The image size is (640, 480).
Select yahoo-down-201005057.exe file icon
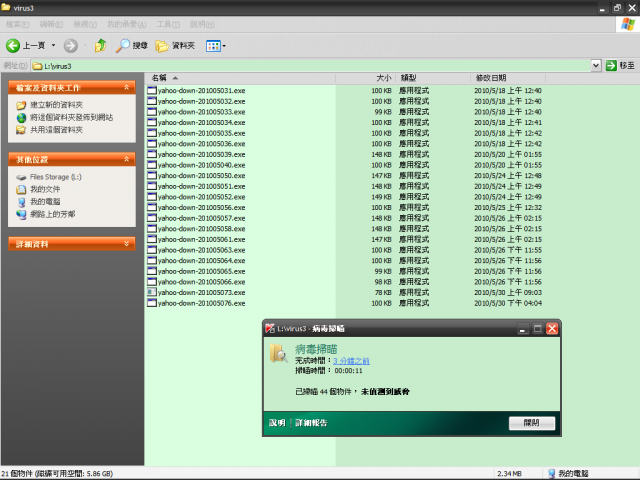pyautogui.click(x=152, y=218)
